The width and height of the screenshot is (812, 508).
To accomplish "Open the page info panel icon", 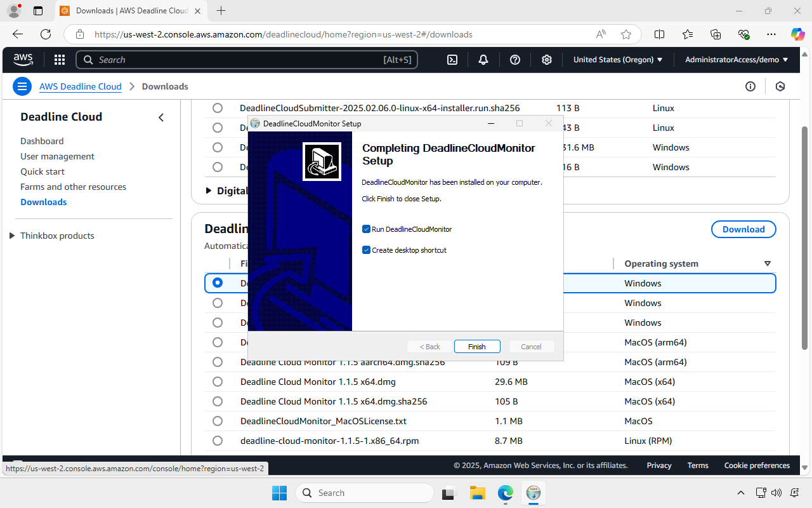I will (x=750, y=86).
